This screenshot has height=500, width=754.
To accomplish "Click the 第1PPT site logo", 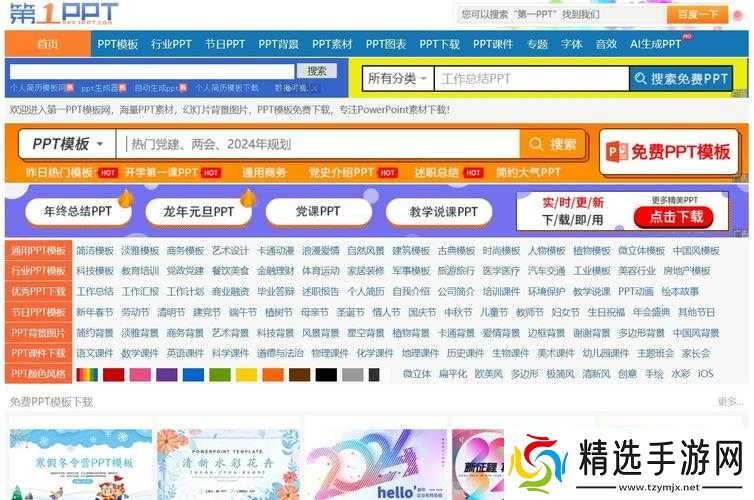I will click(62, 14).
